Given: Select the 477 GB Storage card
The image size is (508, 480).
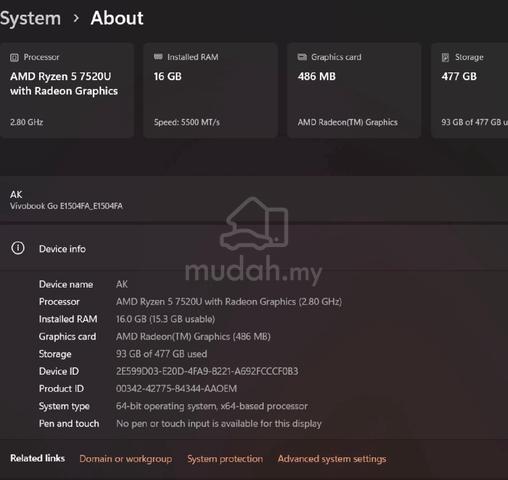Looking at the screenshot, I should (470, 90).
